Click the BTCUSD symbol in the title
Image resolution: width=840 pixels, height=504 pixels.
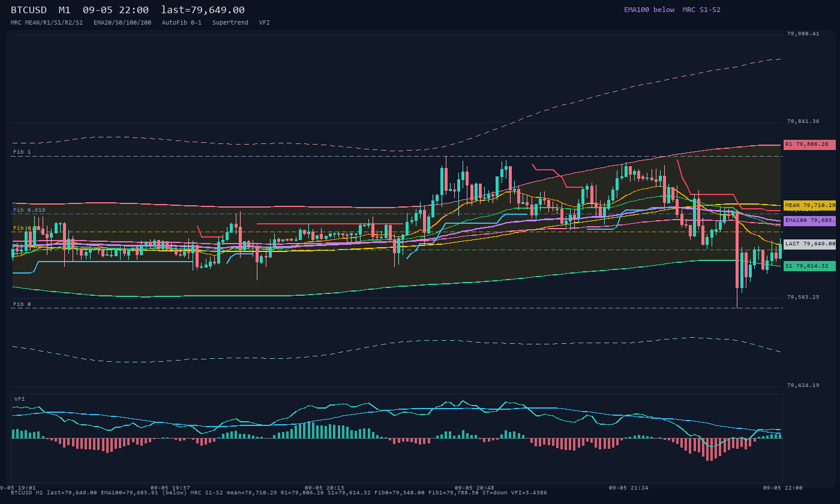(x=29, y=10)
